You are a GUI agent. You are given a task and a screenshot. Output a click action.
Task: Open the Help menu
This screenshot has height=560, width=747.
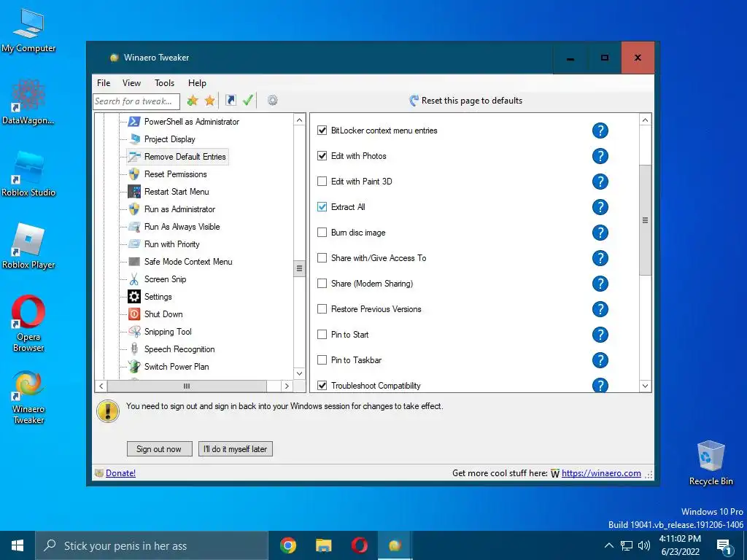[x=197, y=83]
